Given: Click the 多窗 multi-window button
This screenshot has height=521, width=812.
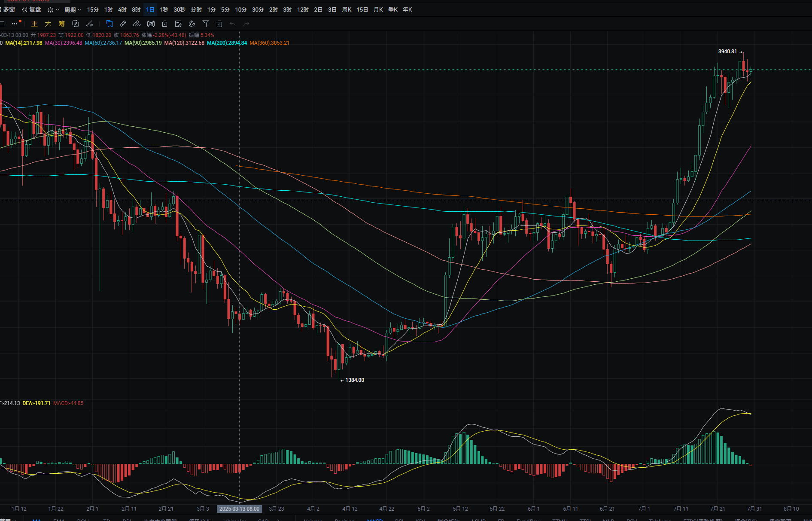Looking at the screenshot, I should point(8,9).
